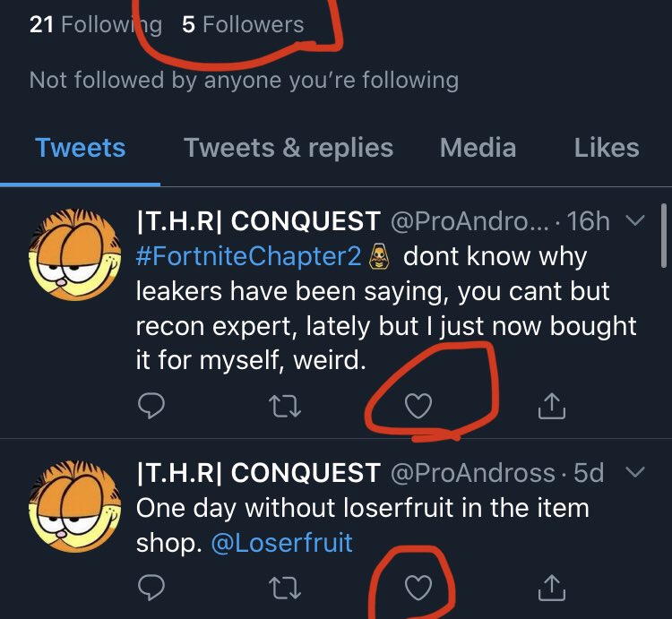Reply to the recon expert tweet
Screen dimensions: 672x619
pos(151,408)
